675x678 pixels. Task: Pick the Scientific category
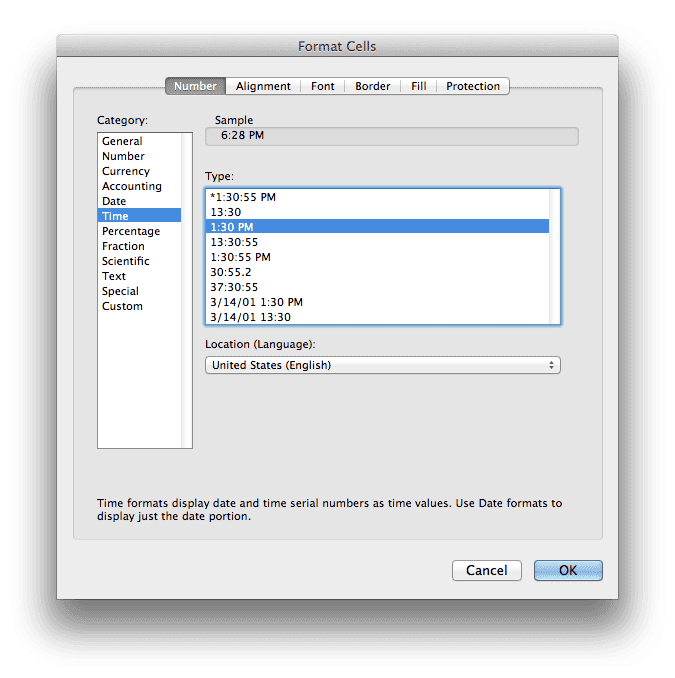tap(139, 261)
